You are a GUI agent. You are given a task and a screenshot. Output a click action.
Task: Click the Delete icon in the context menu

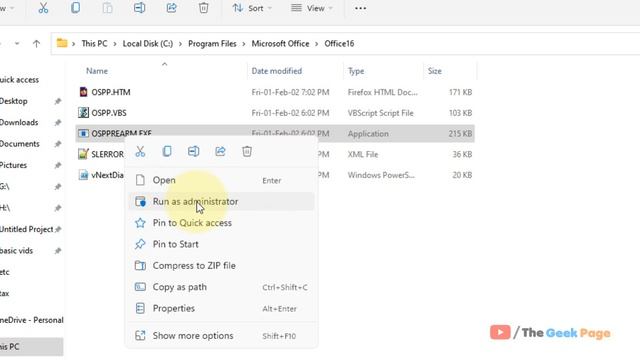[x=247, y=151]
